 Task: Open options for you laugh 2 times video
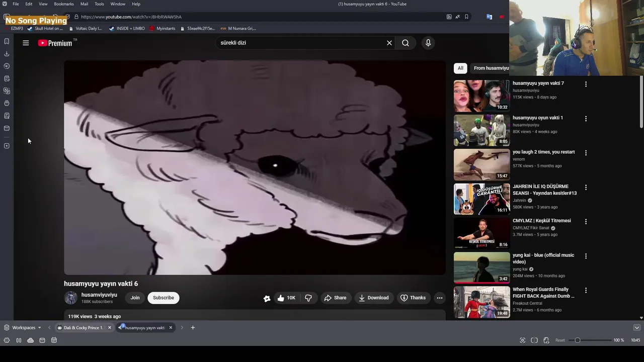coord(586,153)
